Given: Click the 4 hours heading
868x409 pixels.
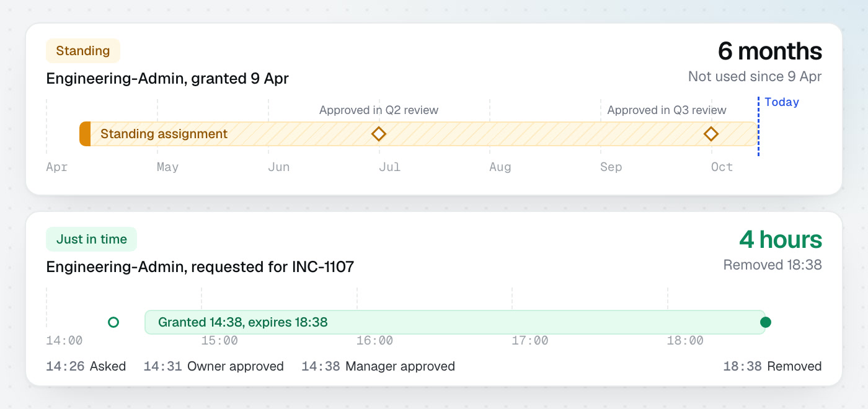Looking at the screenshot, I should [781, 239].
